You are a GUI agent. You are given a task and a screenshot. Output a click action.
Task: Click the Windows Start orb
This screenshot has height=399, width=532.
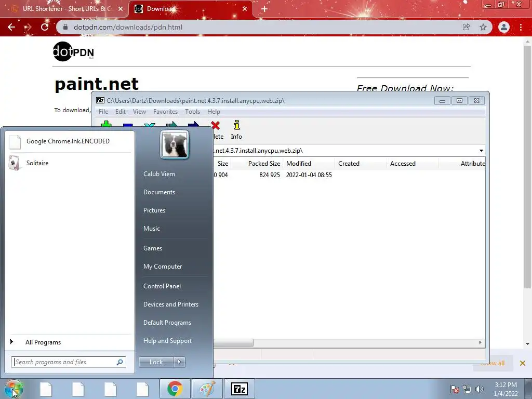tap(14, 389)
